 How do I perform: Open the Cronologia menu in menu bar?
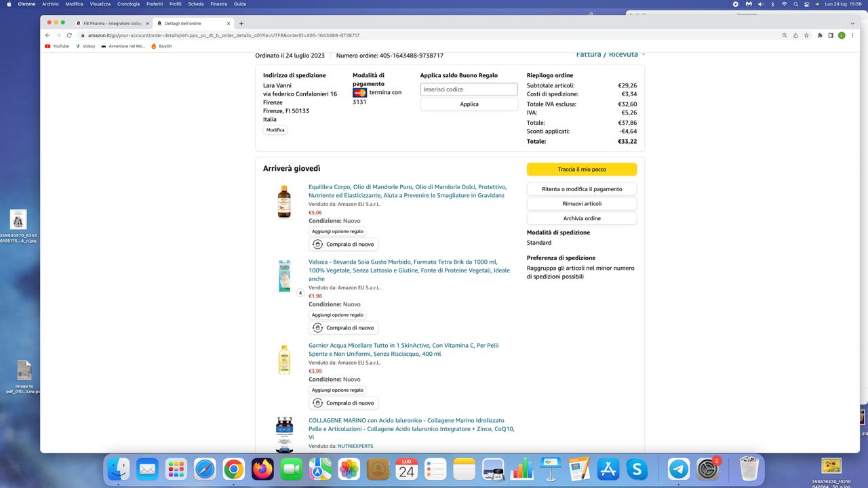click(x=128, y=4)
